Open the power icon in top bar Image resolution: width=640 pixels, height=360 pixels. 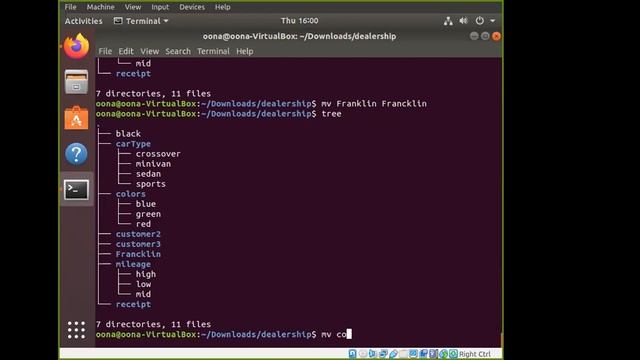pos(480,21)
